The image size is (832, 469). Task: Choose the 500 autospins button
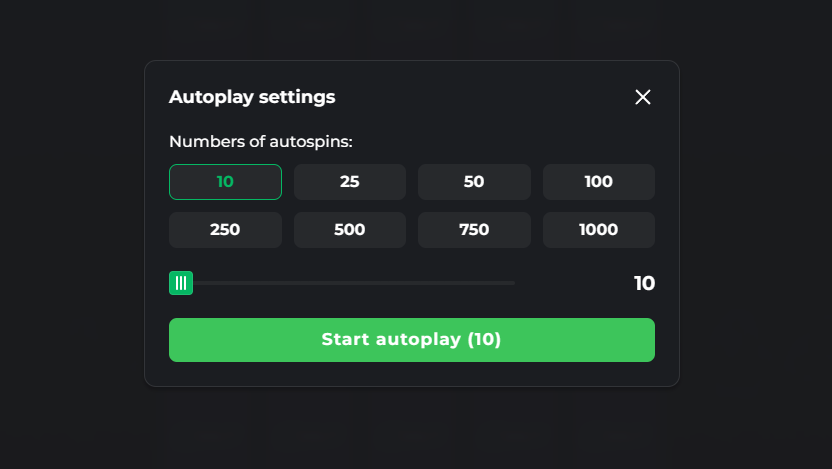350,230
